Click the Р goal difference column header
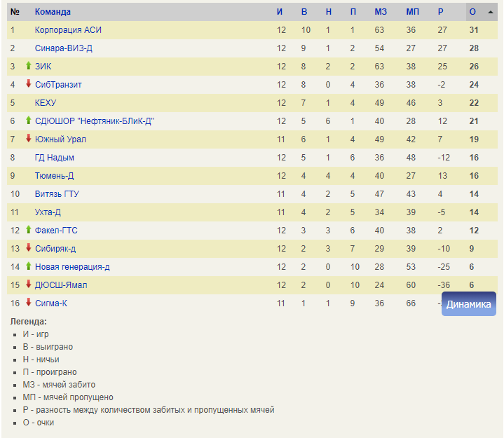 coord(440,12)
